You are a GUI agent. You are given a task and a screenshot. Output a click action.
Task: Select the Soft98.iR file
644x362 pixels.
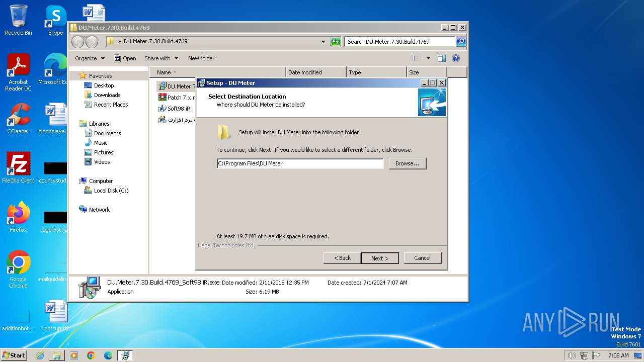pyautogui.click(x=175, y=109)
